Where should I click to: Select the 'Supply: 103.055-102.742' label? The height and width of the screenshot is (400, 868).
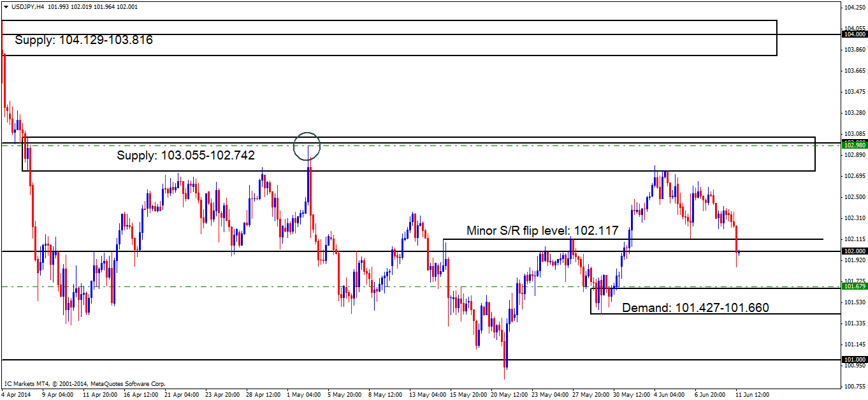point(186,155)
